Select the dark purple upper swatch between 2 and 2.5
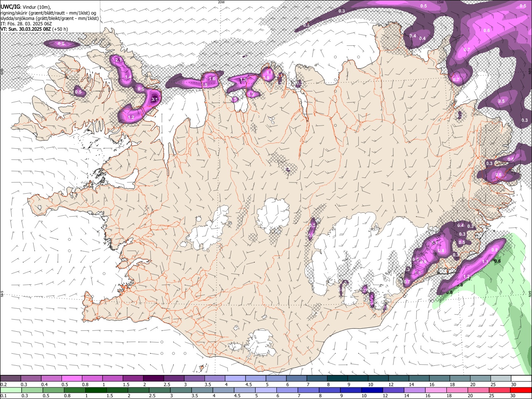This screenshot has height=399, width=532. (153, 378)
